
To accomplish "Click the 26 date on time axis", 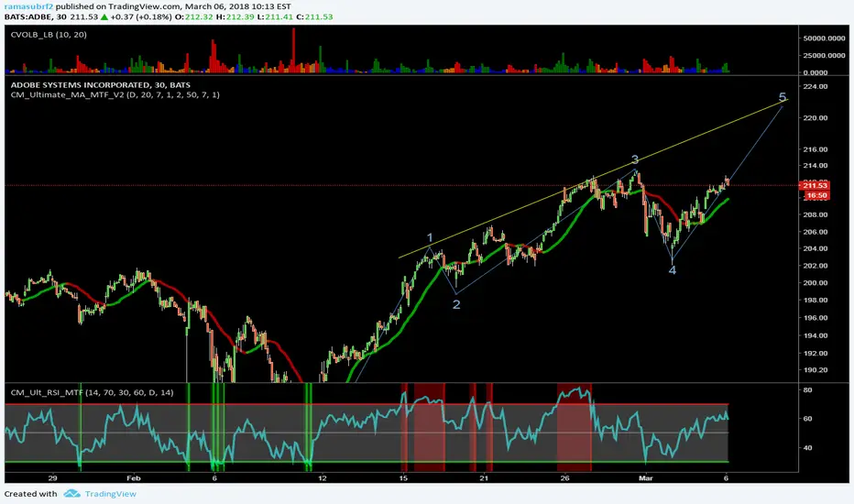I will pos(564,478).
